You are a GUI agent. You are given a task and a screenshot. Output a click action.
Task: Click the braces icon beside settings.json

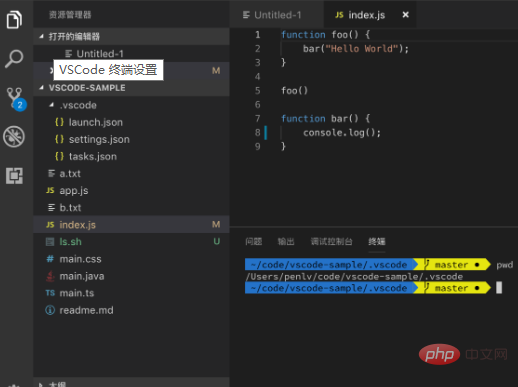click(x=59, y=139)
